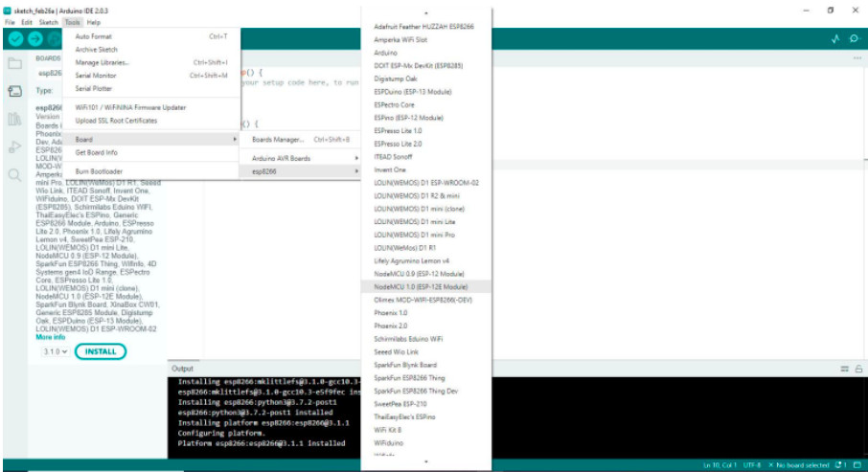The height and width of the screenshot is (472, 868).
Task: Open the Debug sidebar icon
Action: coord(15,146)
